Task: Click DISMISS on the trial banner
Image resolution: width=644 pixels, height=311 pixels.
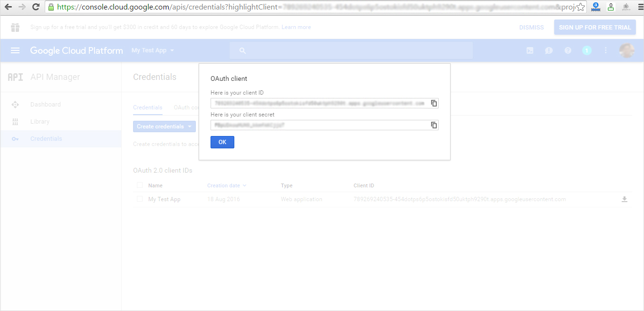Action: click(531, 28)
